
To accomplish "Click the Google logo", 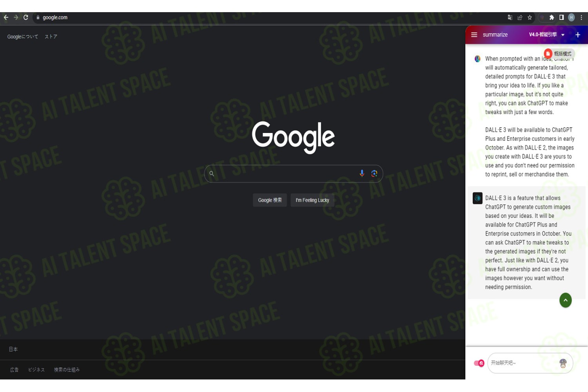I will 293,137.
